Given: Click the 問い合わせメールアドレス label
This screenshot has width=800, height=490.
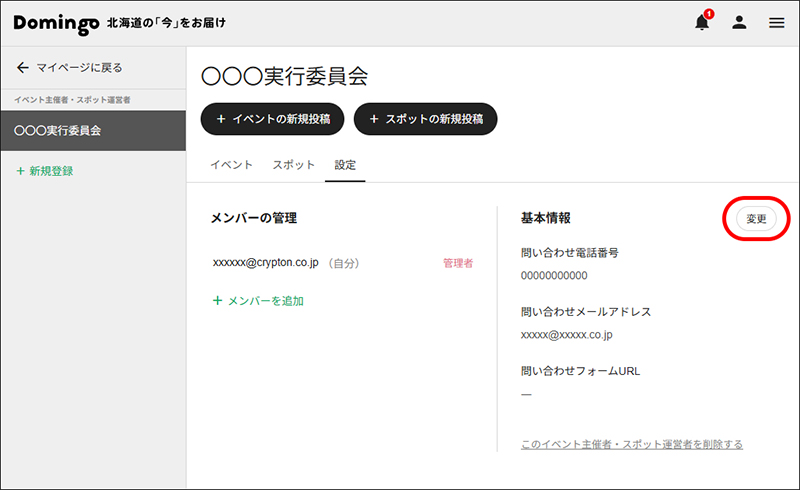Looking at the screenshot, I should click(586, 312).
